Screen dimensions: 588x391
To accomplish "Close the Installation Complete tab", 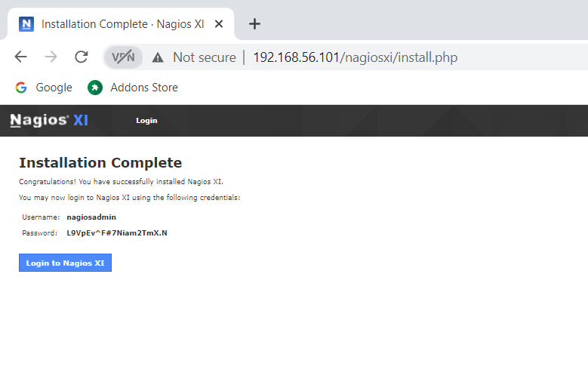I will (219, 24).
